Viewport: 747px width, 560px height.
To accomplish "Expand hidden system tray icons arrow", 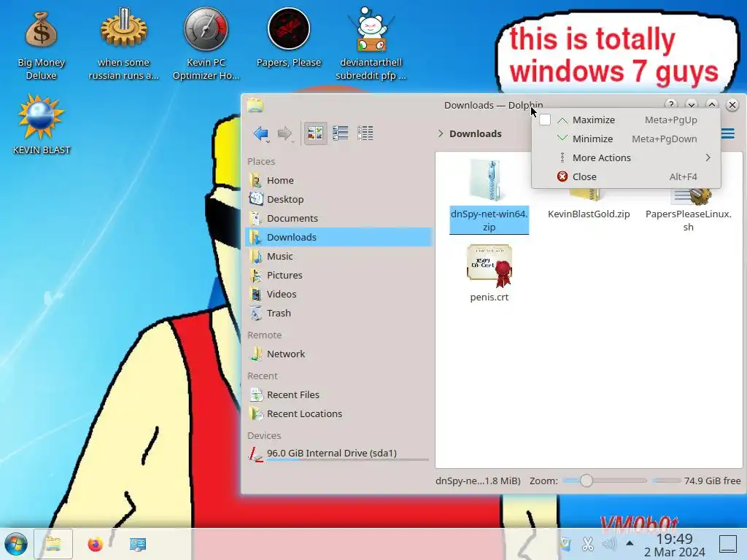I will [x=630, y=543].
